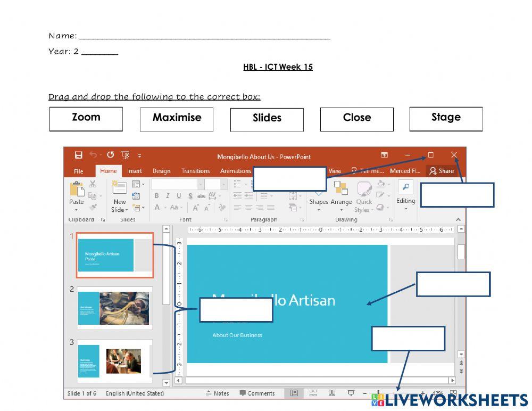Click the Font Color A icon
This screenshot has height=411, width=532.
click(157, 207)
